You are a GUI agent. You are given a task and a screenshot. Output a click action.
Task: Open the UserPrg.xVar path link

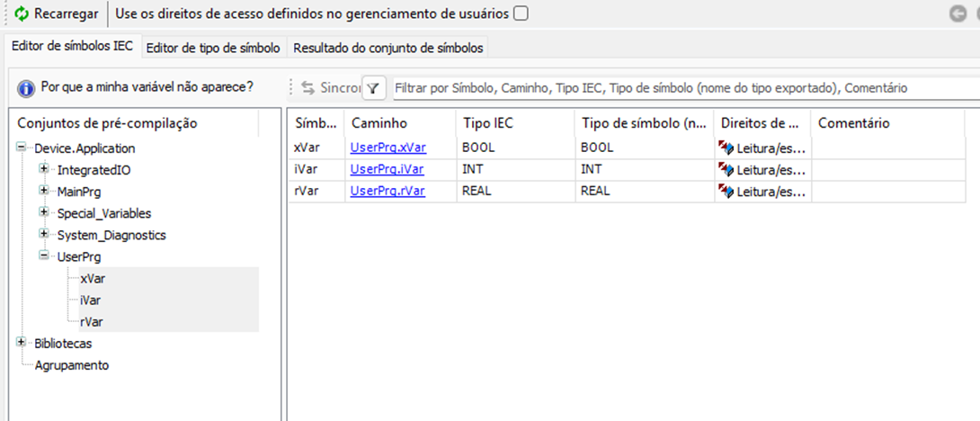388,148
